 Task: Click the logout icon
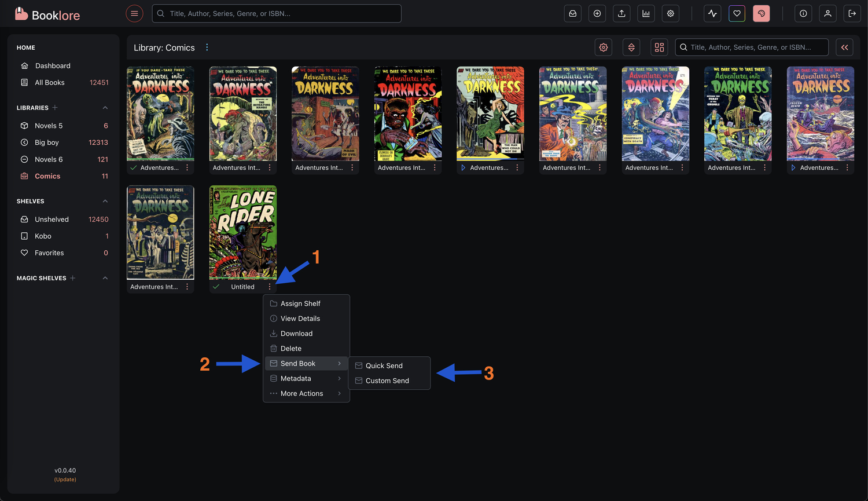click(852, 13)
